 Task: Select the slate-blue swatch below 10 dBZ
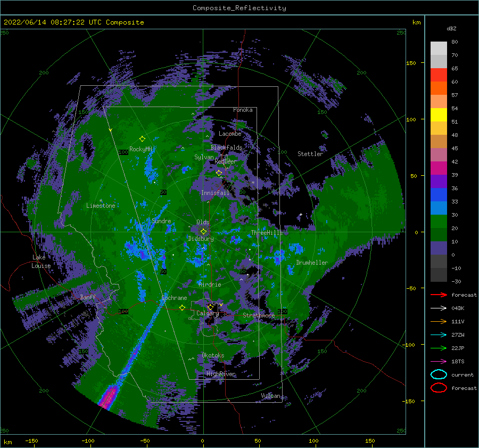pyautogui.click(x=439, y=248)
